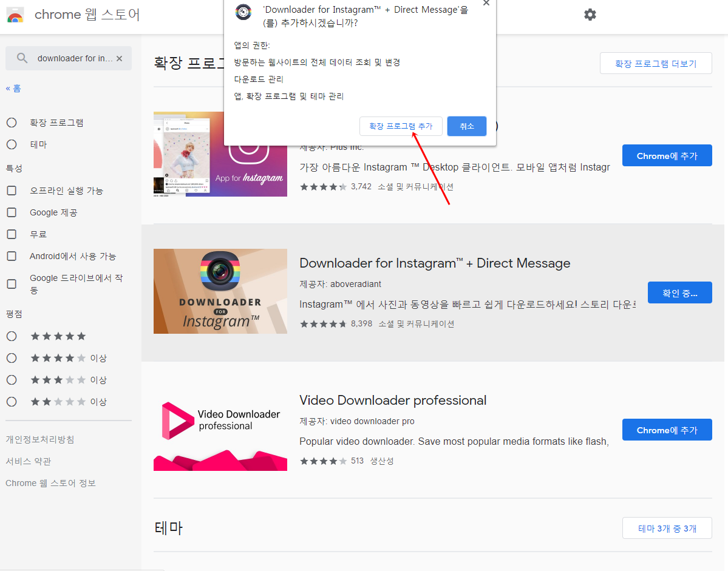Select three stars 이상 rating filter
The image size is (728, 571).
[12, 380]
